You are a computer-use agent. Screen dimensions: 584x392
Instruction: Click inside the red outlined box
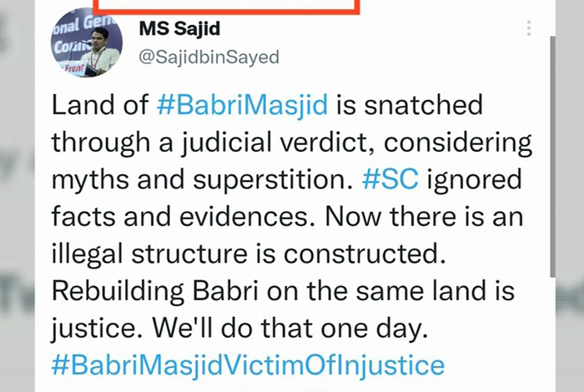click(x=226, y=7)
